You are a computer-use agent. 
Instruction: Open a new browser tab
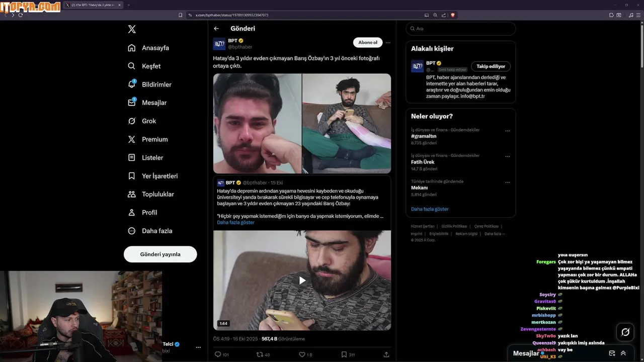pos(129,5)
